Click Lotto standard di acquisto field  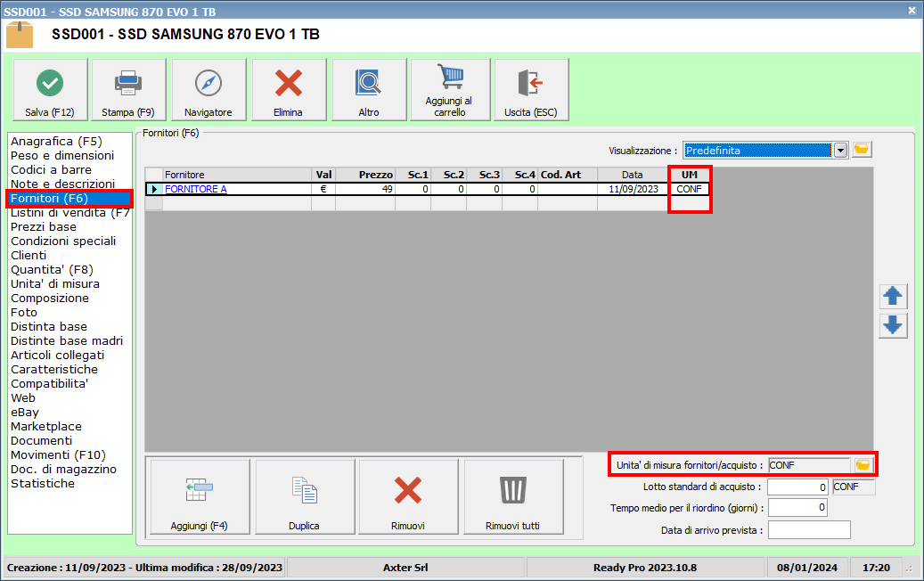797,487
